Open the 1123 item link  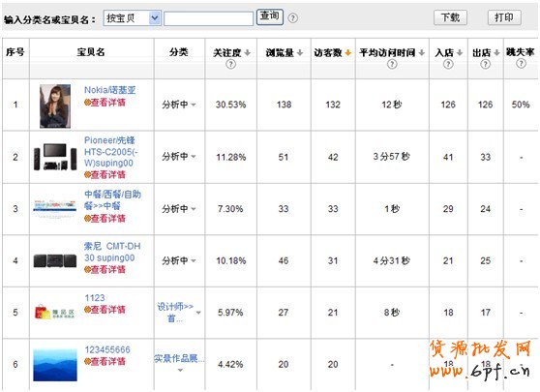[95, 298]
